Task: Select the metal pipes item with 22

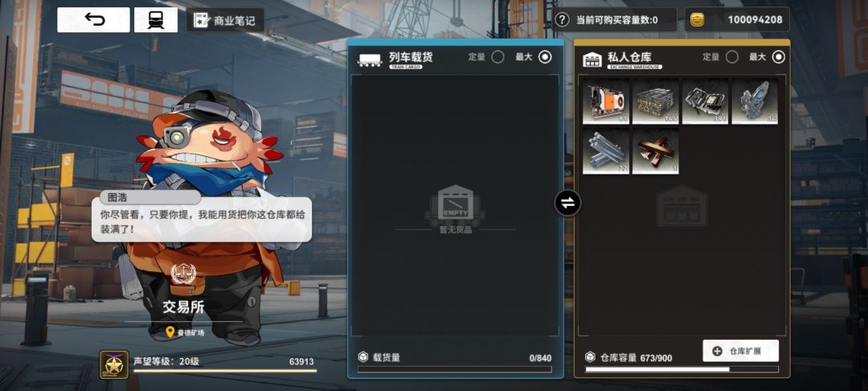Action: coord(606,151)
